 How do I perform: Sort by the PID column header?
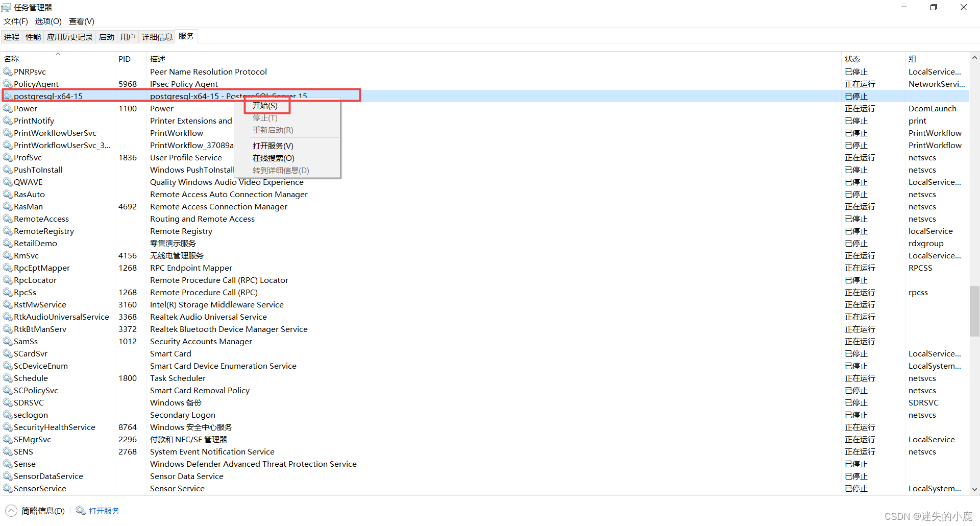[131, 59]
